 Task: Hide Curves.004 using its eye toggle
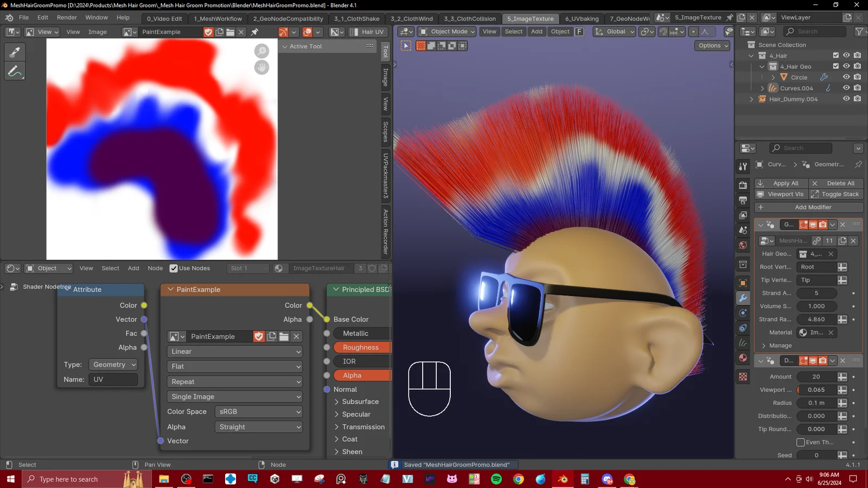(846, 88)
